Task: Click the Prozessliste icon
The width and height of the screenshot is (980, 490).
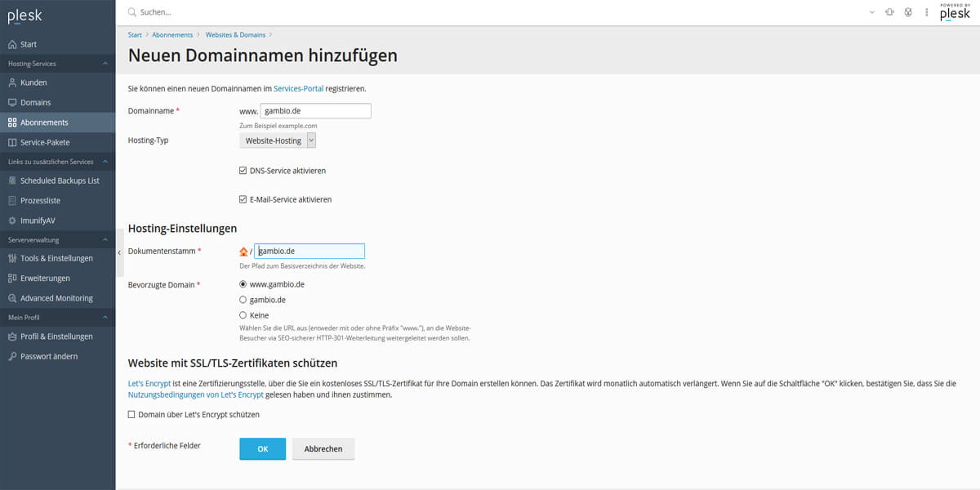Action: [12, 200]
